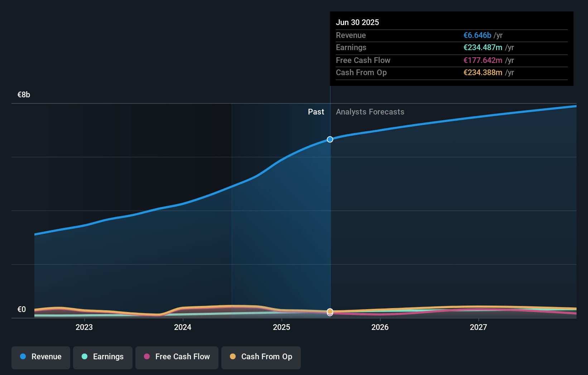
Task: Click the €177.642m free cash flow value
Action: pyautogui.click(x=483, y=60)
